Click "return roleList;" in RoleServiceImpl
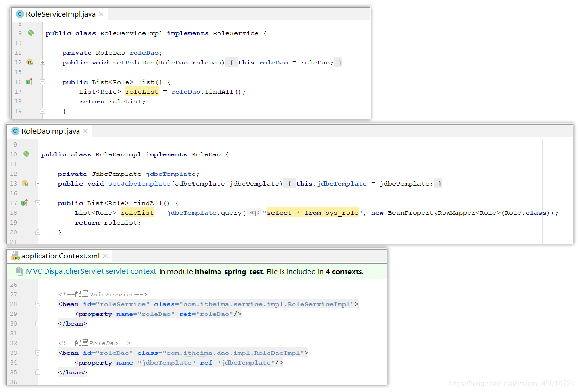This screenshot has width=578, height=392. click(x=112, y=102)
